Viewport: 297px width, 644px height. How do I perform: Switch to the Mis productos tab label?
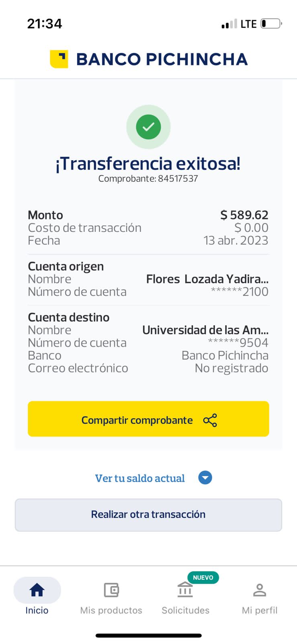[111, 610]
